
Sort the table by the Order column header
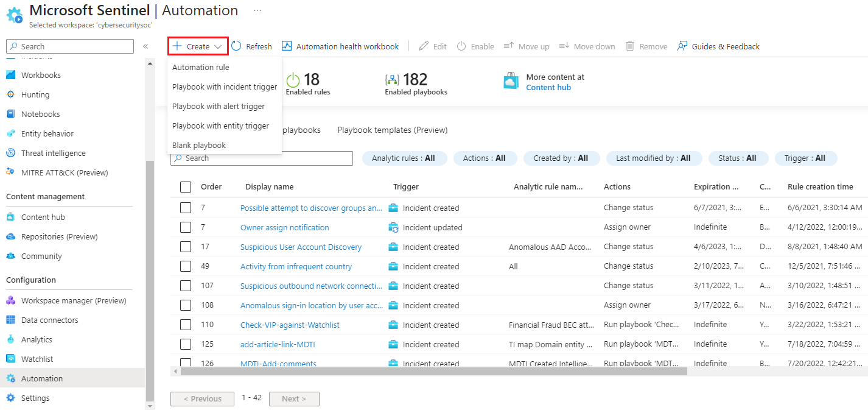coord(211,187)
